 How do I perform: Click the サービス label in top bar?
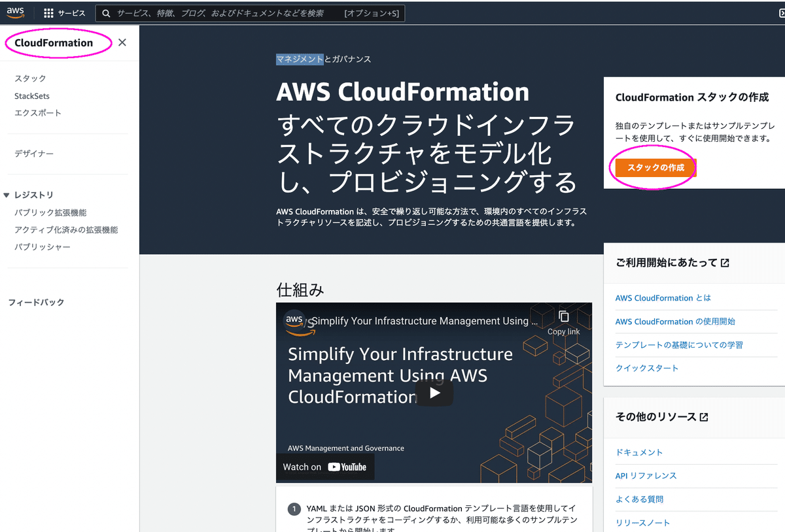pos(72,13)
